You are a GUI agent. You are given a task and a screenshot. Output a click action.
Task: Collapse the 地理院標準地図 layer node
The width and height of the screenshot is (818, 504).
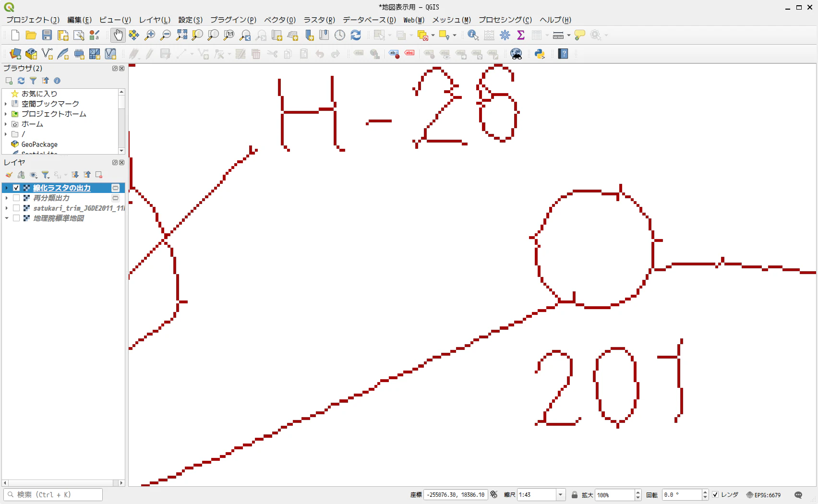pyautogui.click(x=7, y=218)
